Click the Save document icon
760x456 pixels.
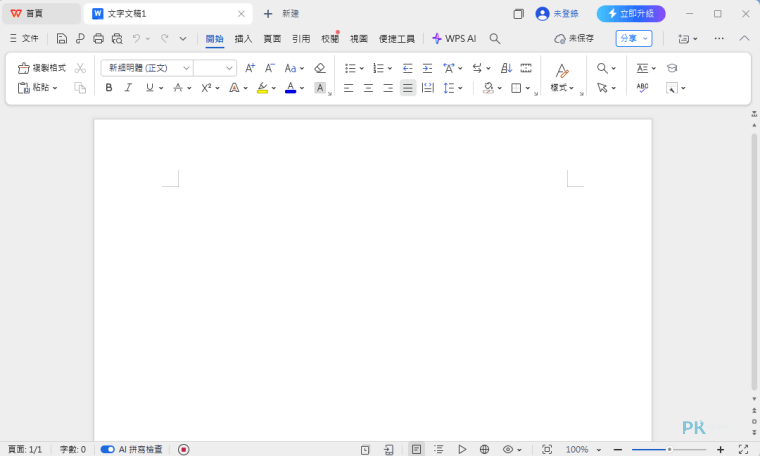pyautogui.click(x=62, y=39)
